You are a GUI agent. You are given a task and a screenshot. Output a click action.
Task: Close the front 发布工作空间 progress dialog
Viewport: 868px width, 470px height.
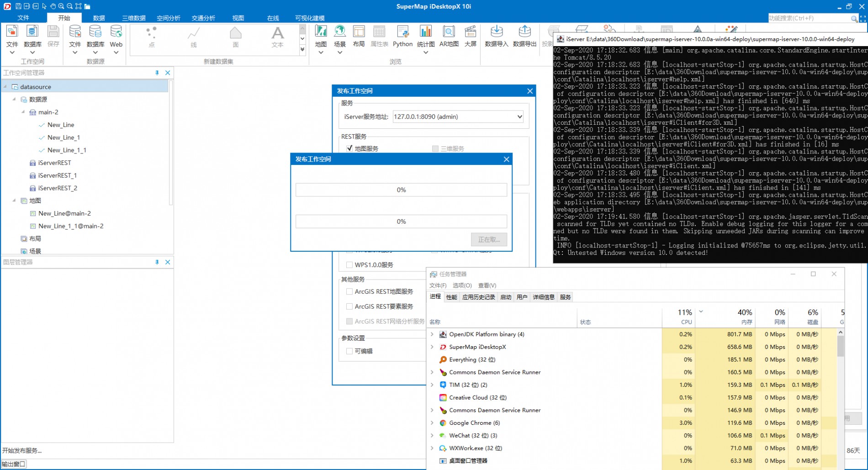(x=506, y=159)
